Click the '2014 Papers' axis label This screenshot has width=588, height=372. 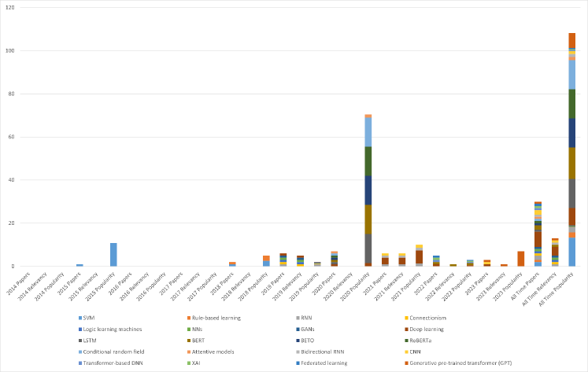pos(18,284)
